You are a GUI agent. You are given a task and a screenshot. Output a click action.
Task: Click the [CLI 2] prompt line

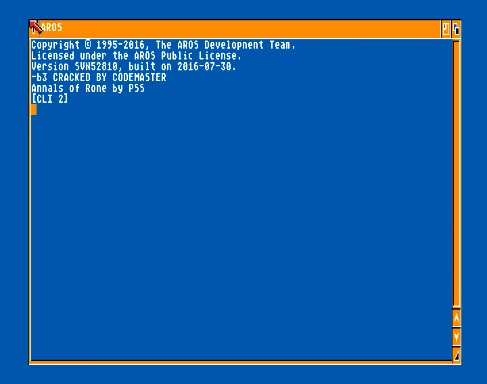click(x=50, y=99)
